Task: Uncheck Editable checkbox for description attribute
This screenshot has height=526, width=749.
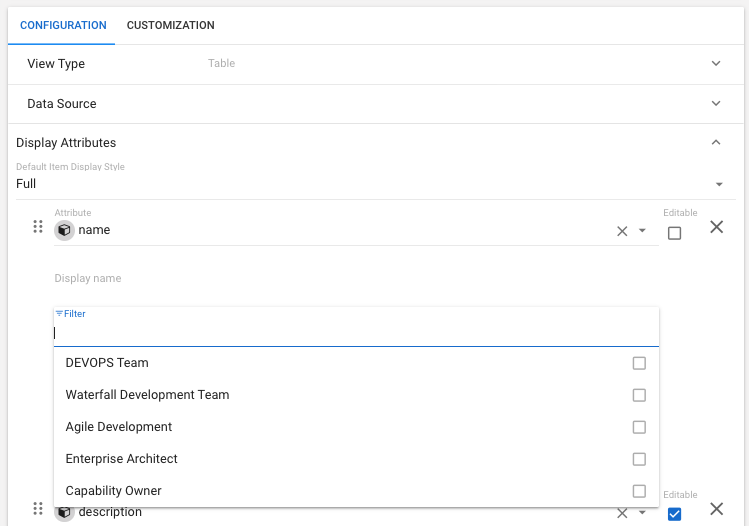Action: tap(674, 514)
